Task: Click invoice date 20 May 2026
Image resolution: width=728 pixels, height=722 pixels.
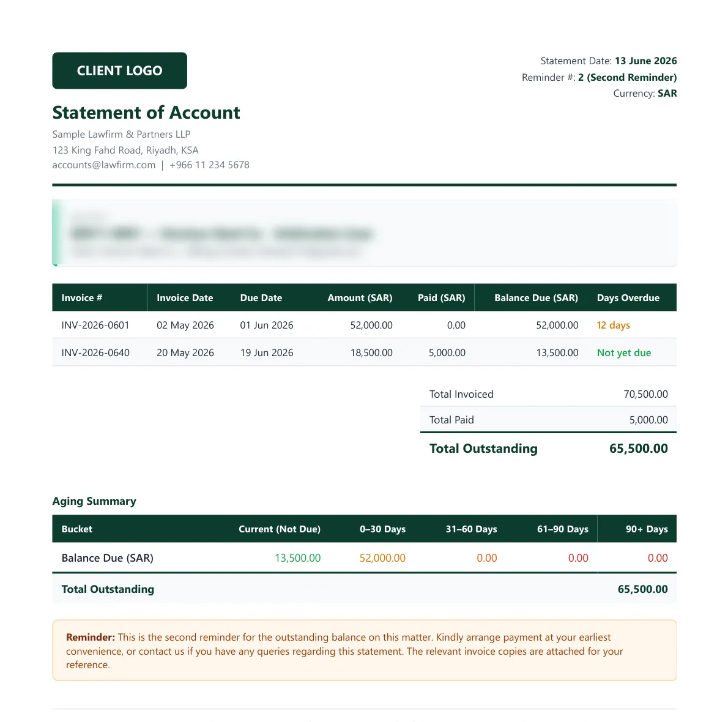Action: click(185, 352)
